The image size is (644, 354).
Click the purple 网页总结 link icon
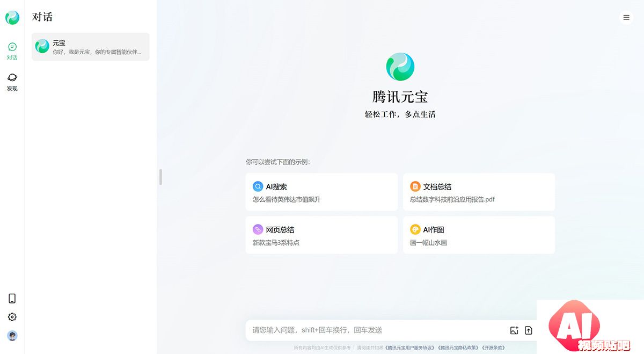click(x=258, y=229)
